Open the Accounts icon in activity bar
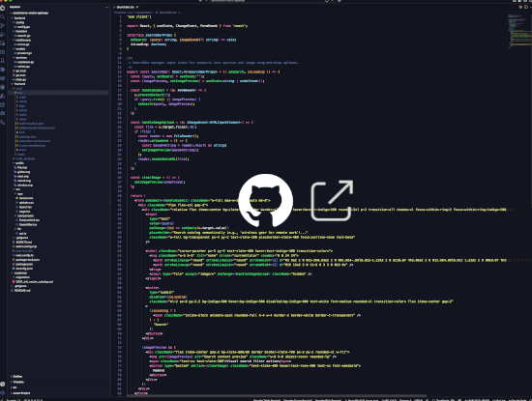This screenshot has height=401, width=532. [3, 384]
